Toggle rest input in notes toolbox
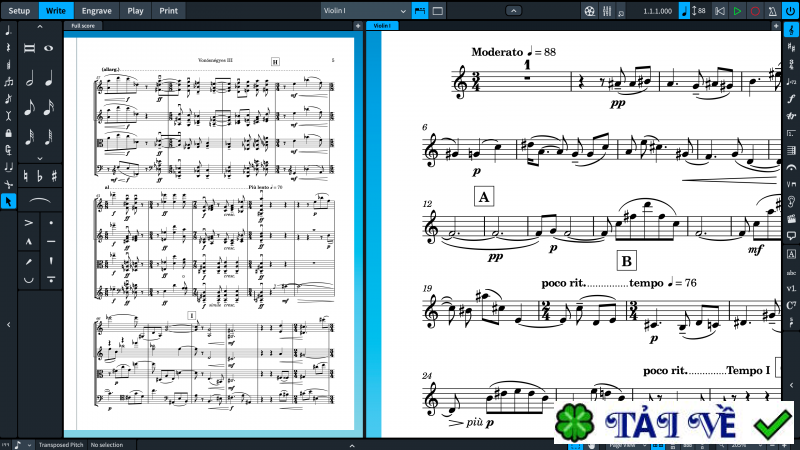Screen dimensions: 800x450 point(8,48)
